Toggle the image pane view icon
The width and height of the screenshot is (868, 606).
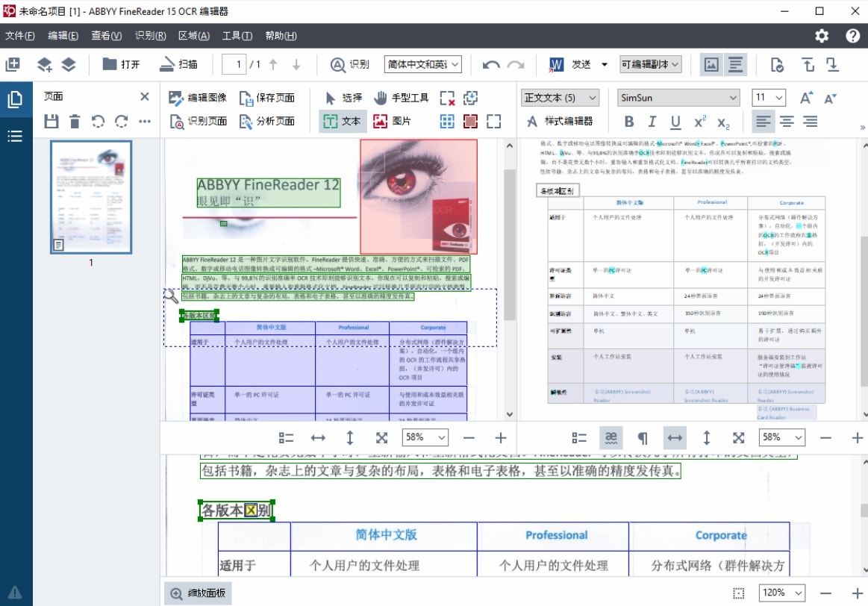711,64
